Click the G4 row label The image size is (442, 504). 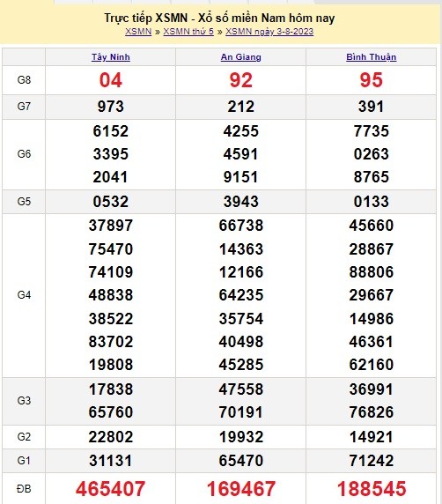(x=24, y=295)
